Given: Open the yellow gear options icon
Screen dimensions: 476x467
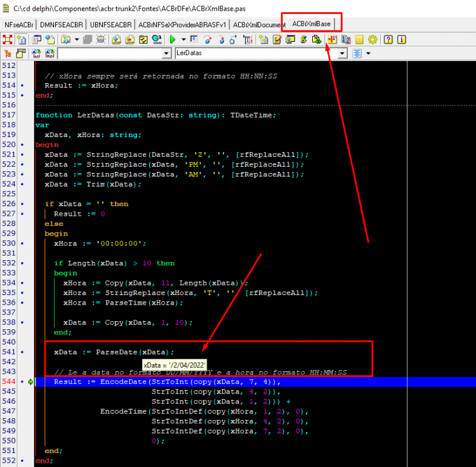Looking at the screenshot, I should tap(373, 40).
